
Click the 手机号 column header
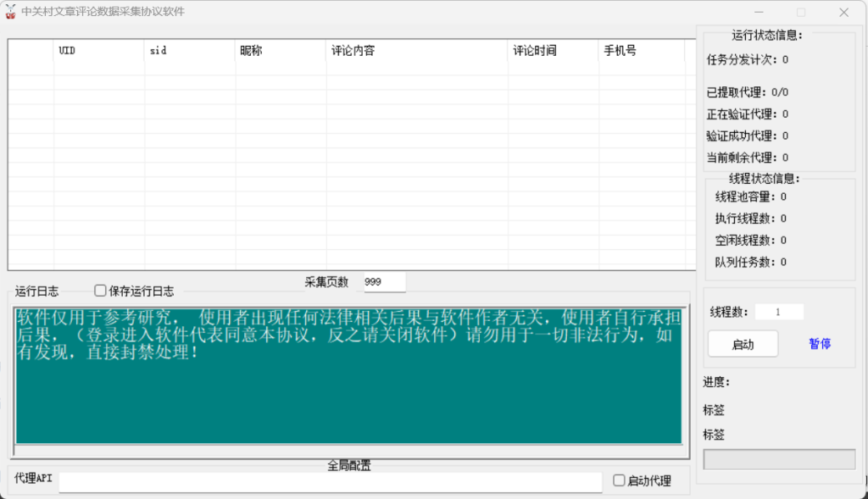[x=641, y=51]
